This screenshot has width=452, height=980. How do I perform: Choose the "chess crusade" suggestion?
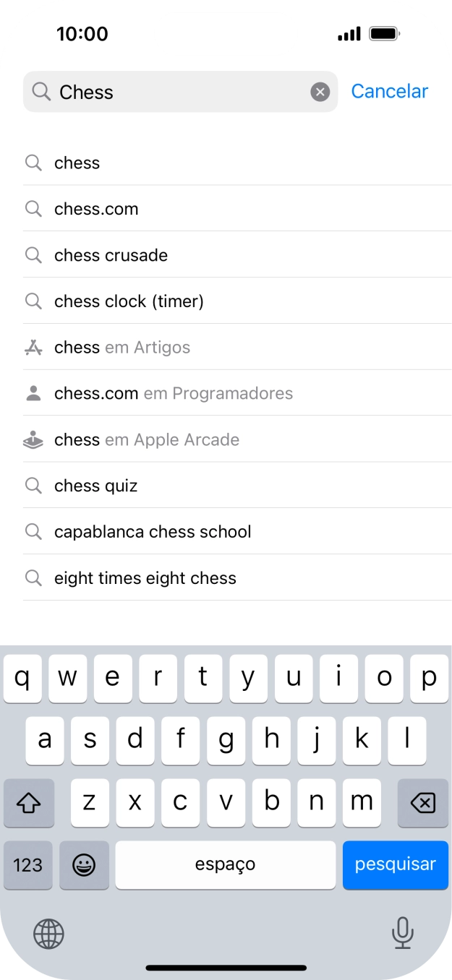pos(111,255)
